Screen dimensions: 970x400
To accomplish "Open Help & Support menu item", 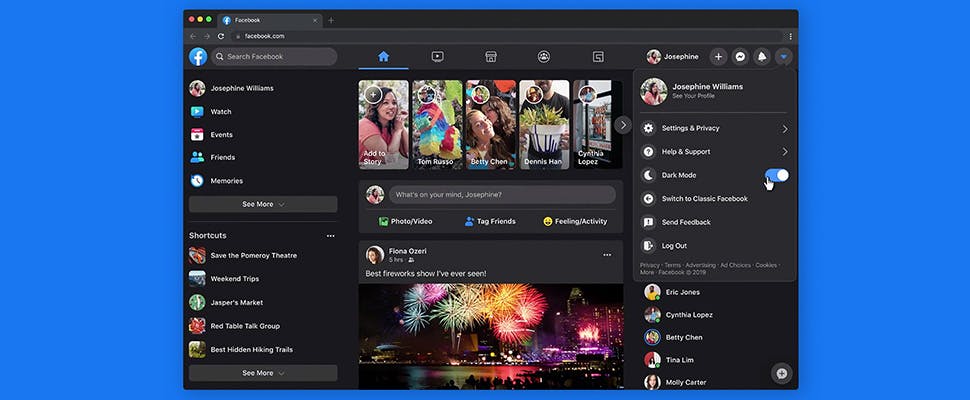I will point(715,151).
